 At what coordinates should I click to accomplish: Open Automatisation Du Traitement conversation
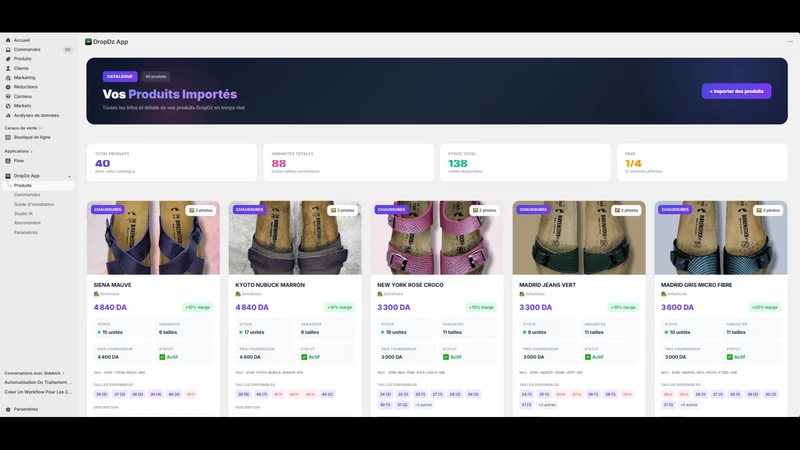tap(38, 382)
